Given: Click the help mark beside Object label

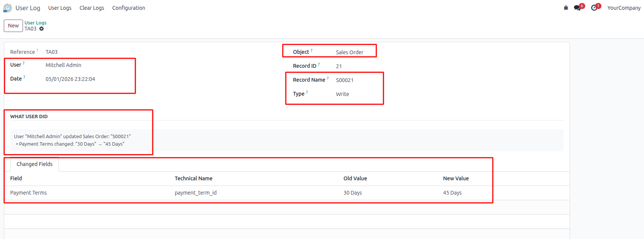Looking at the screenshot, I should click(x=311, y=50).
